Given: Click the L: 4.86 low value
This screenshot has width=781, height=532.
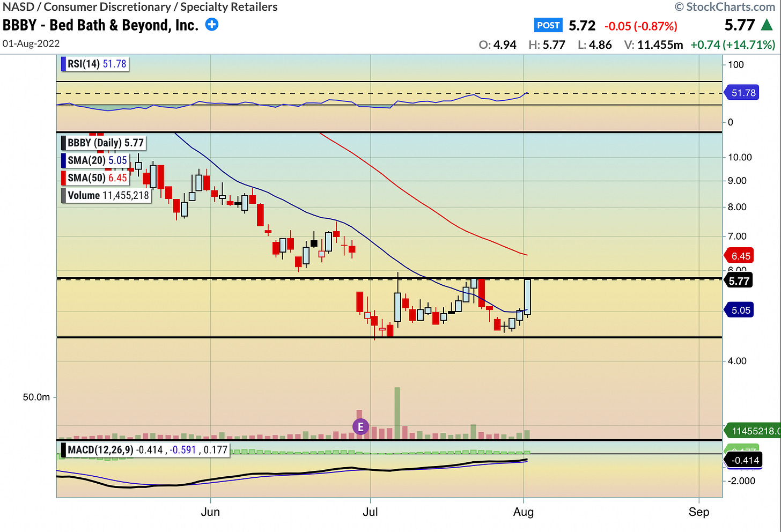Looking at the screenshot, I should (x=594, y=45).
